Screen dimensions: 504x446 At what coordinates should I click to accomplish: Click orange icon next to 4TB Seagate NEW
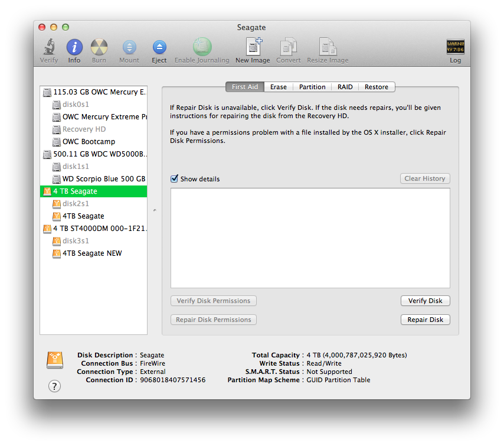click(x=57, y=253)
